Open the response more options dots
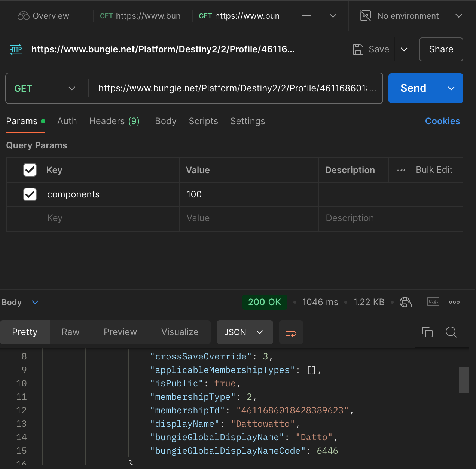This screenshot has width=476, height=469. 454,302
